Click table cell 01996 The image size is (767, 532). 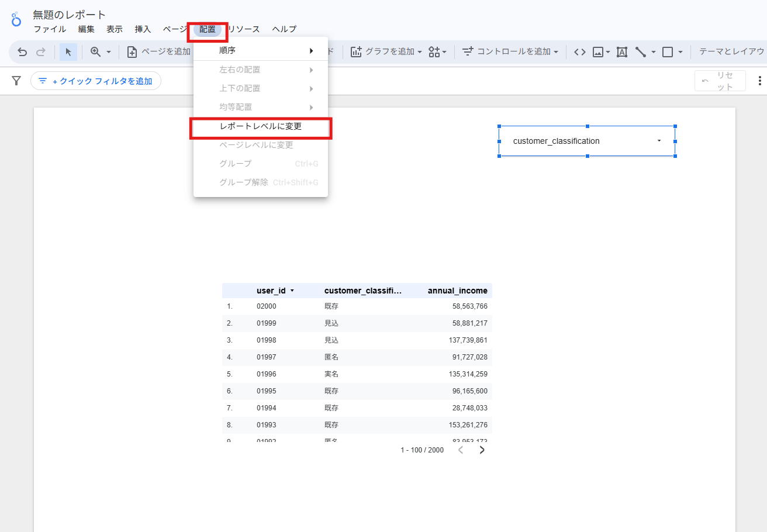click(x=266, y=374)
